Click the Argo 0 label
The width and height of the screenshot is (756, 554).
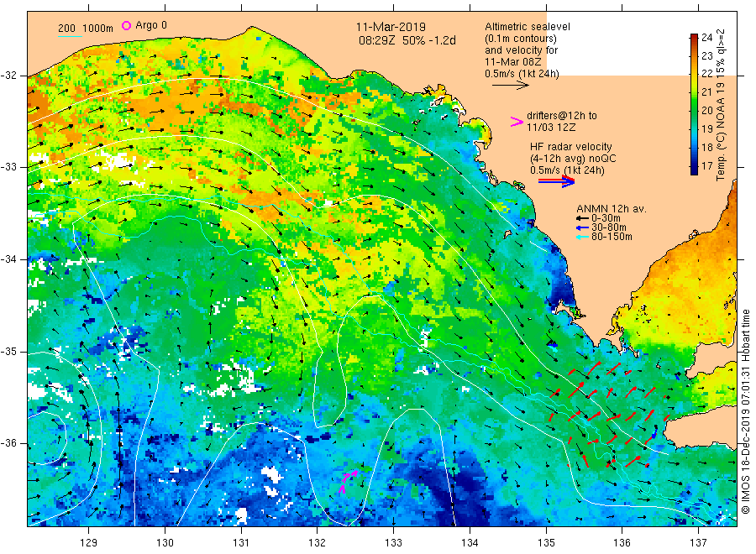click(x=151, y=25)
